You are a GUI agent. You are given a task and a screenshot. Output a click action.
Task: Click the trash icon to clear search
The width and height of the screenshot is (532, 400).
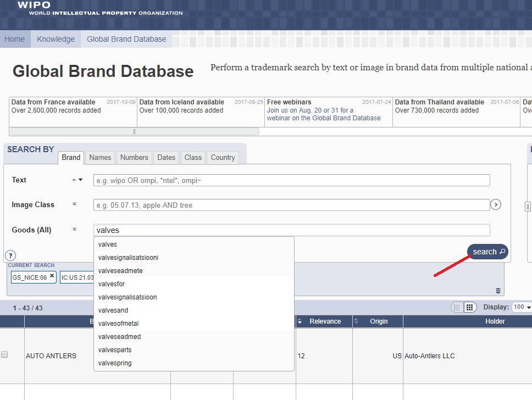pyautogui.click(x=498, y=291)
